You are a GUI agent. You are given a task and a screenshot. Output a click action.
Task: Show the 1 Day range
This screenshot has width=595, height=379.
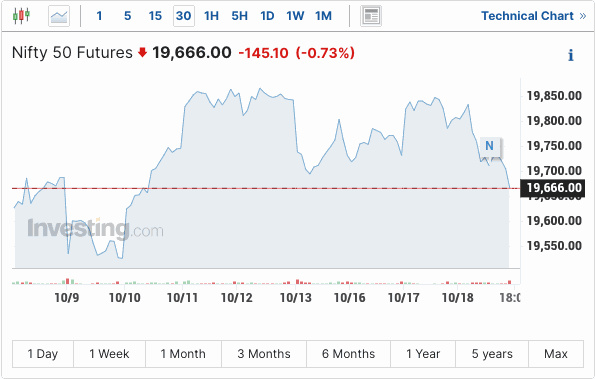[x=43, y=354]
